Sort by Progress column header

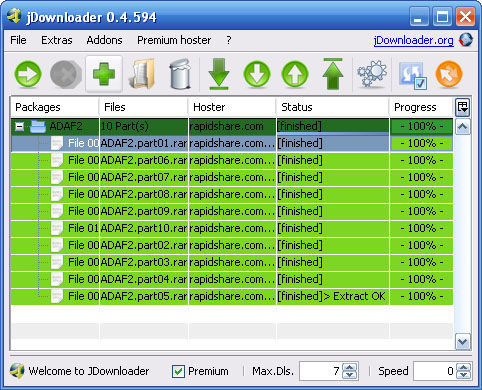click(422, 107)
